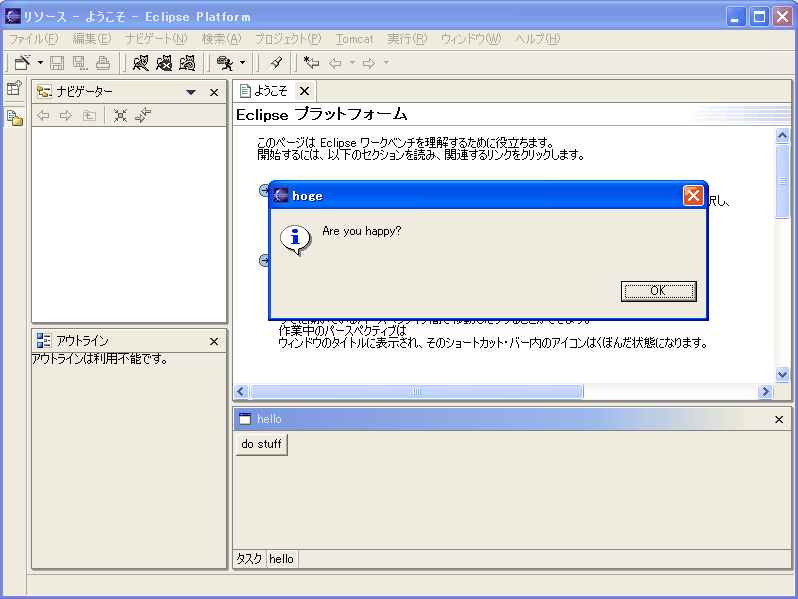Expand the External Tools dropdown arrow
798x599 pixels.
(242, 63)
